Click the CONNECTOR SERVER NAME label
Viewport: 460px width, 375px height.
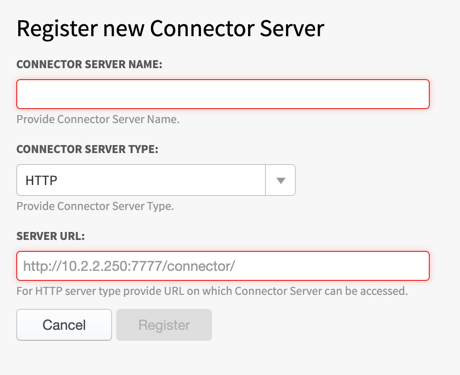click(89, 64)
